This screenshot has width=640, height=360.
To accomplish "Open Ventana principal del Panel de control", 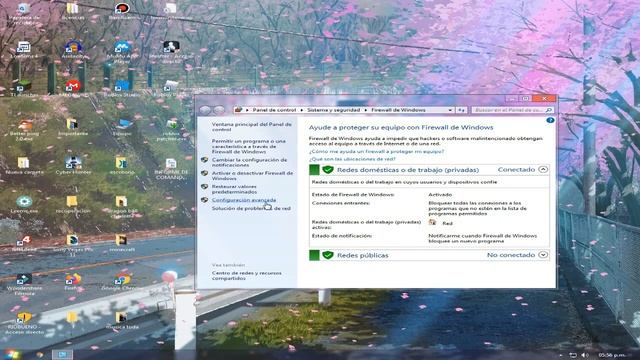I will [251, 127].
